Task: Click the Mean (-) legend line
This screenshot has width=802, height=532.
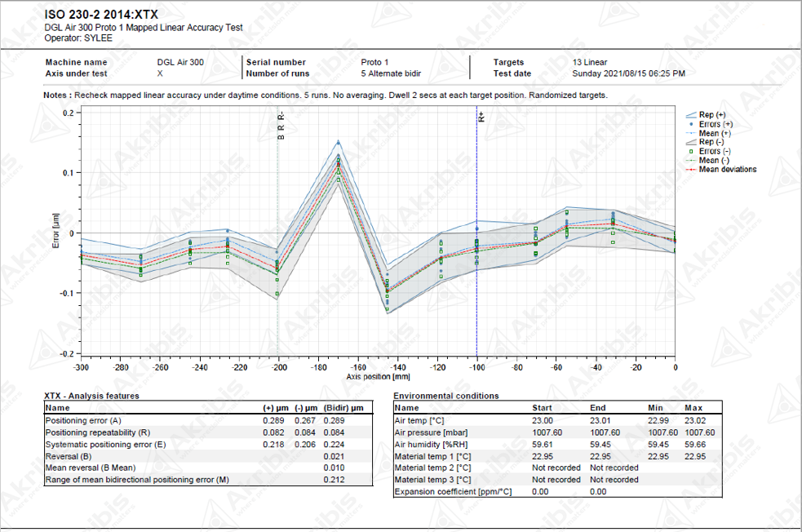Action: click(692, 160)
